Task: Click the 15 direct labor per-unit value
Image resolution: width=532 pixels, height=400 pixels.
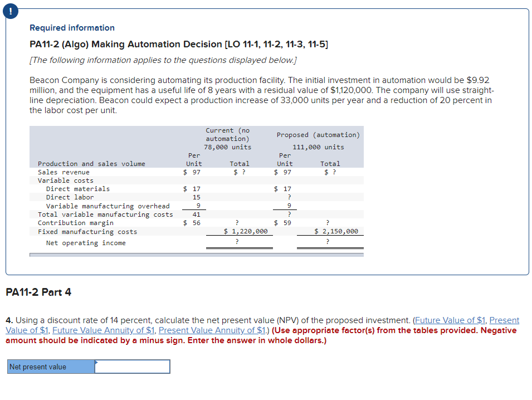Action: [197, 197]
